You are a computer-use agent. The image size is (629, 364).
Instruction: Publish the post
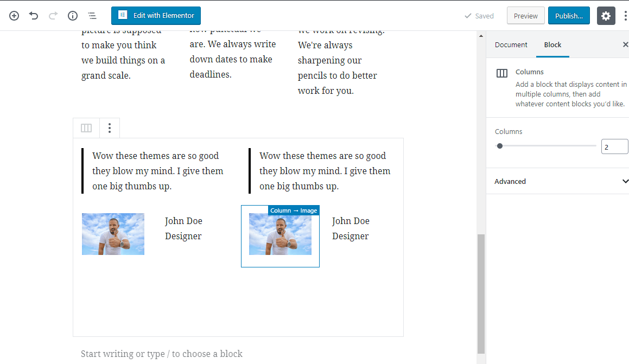point(569,15)
